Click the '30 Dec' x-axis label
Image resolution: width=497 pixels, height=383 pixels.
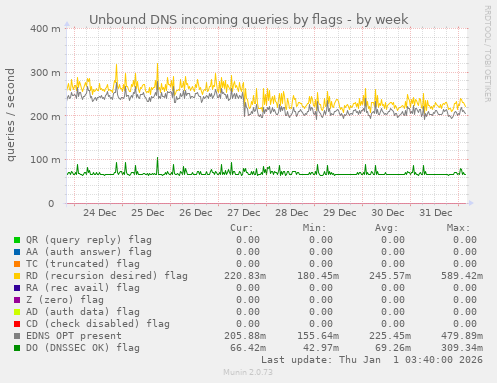(x=388, y=213)
